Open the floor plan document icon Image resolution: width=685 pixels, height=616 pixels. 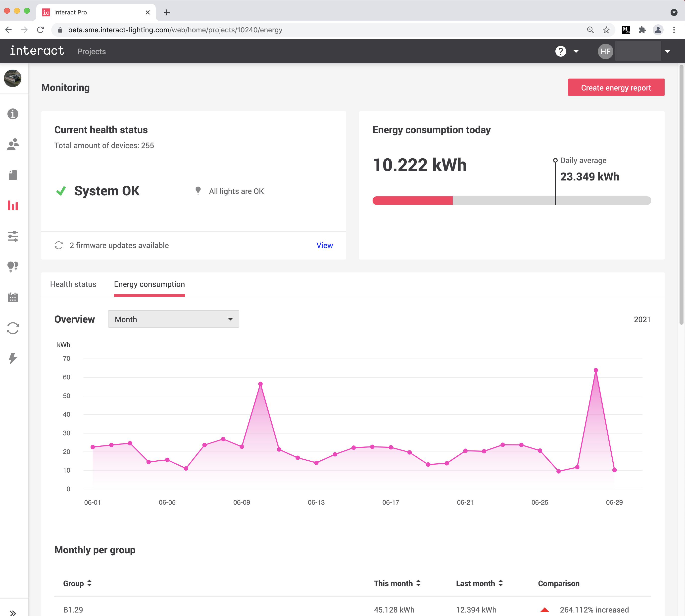point(13,175)
